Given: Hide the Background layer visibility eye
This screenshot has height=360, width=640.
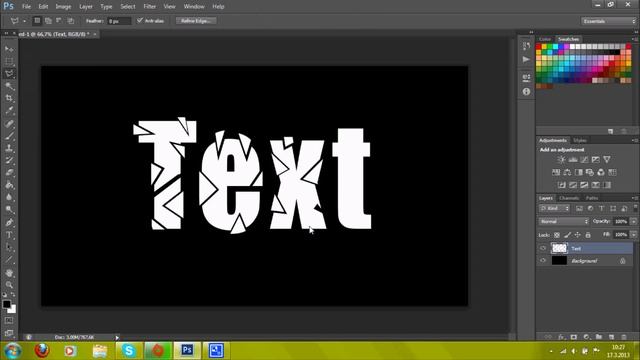Looking at the screenshot, I should click(x=543, y=260).
